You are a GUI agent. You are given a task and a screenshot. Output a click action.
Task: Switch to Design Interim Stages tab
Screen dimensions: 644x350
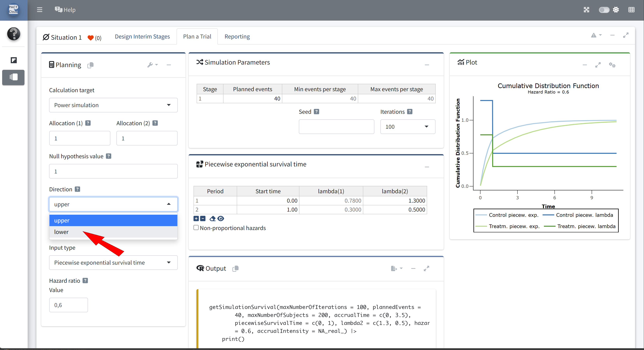pos(142,36)
